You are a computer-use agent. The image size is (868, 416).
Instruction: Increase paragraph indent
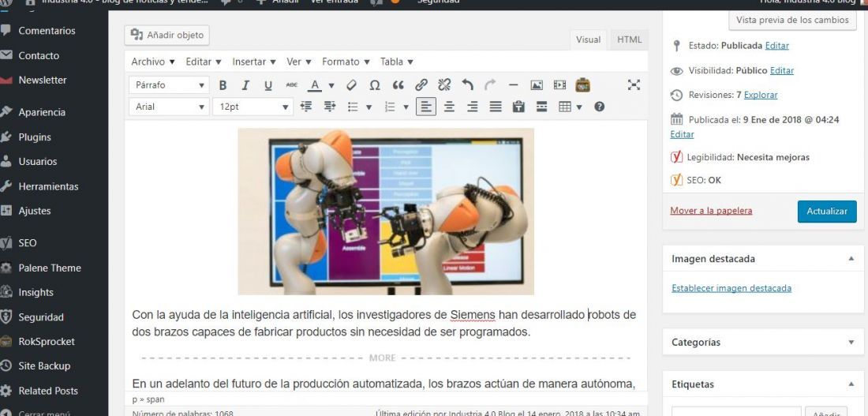[x=330, y=107]
